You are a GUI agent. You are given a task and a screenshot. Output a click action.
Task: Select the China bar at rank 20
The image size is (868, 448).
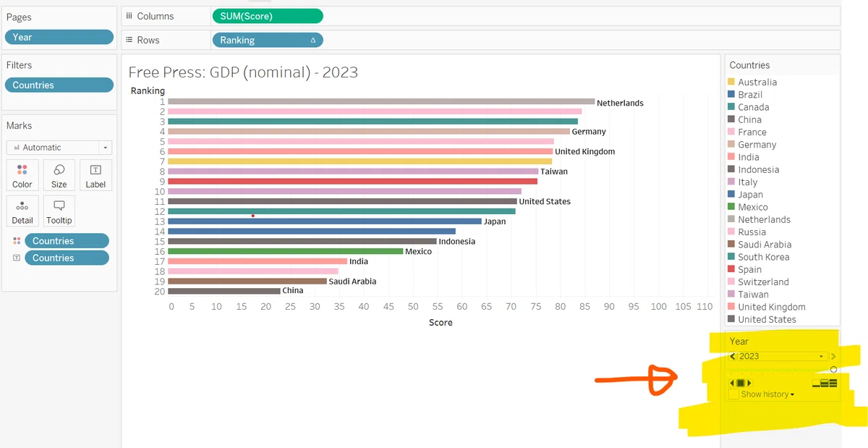tap(224, 291)
